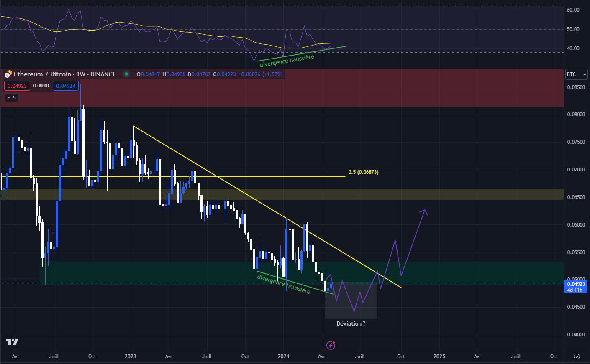Image resolution: width=590 pixels, height=364 pixels.
Task: Select the 0.5 (0.06873) Fibonacci level label
Action: 363,172
